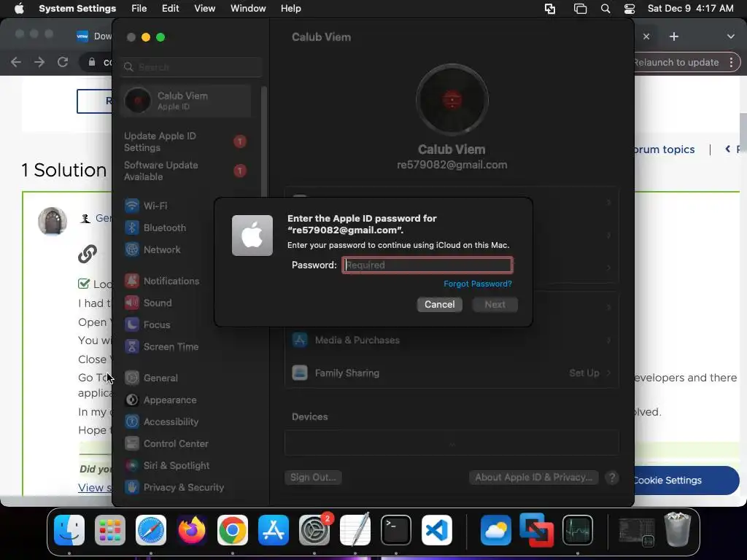
Task: Open the Notifications bell icon
Action: (132, 281)
